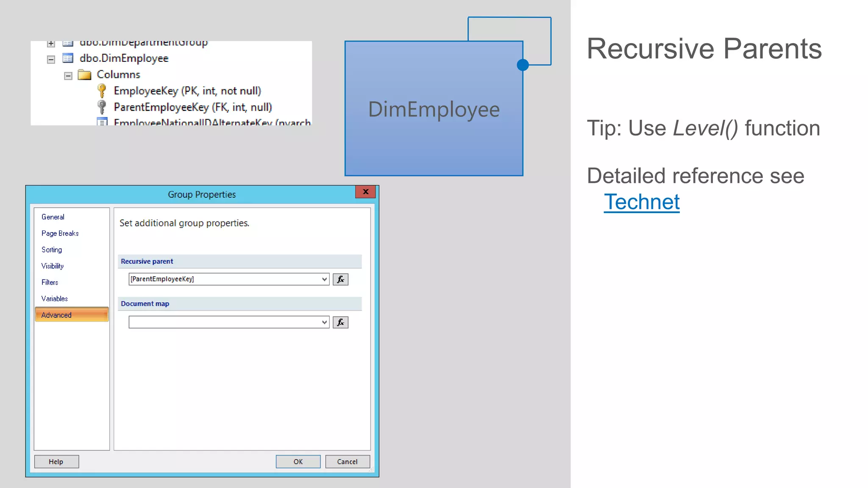Select the Advanced page
This screenshot has height=488, width=868.
(72, 315)
